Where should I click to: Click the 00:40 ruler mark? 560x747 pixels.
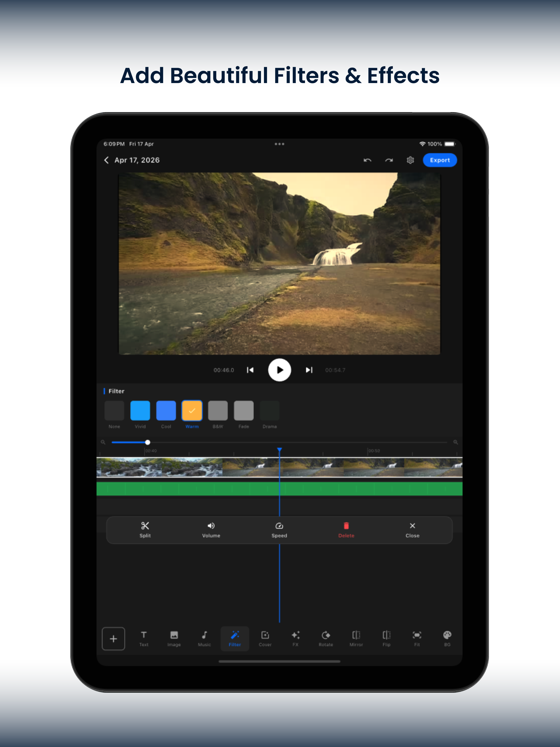(x=151, y=451)
